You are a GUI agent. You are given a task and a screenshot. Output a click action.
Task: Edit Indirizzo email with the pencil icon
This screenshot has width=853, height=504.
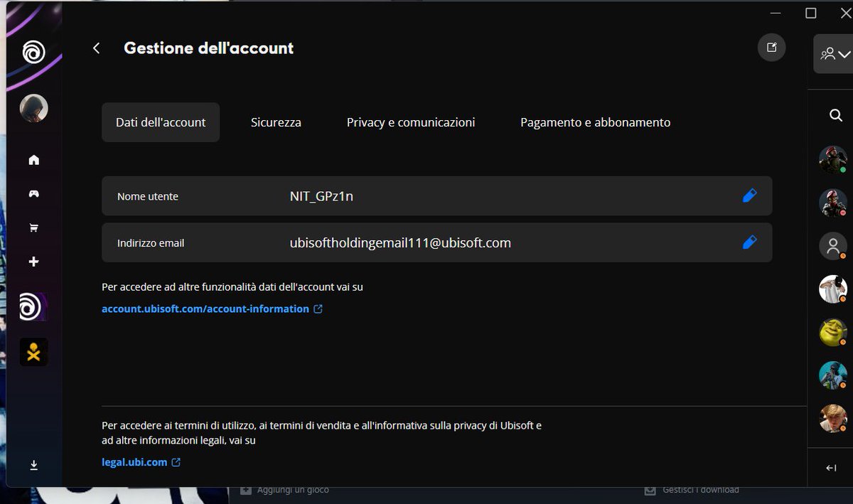(x=749, y=242)
